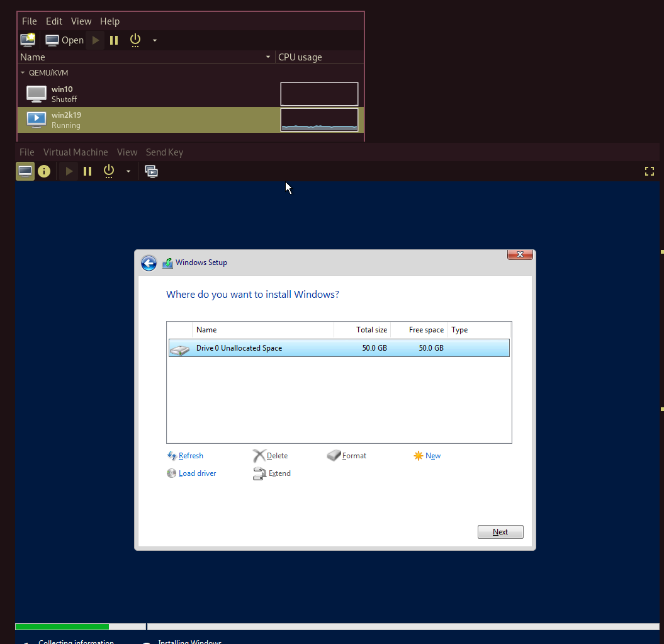Click the Name column header in drive list
The image size is (664, 644).
263,330
